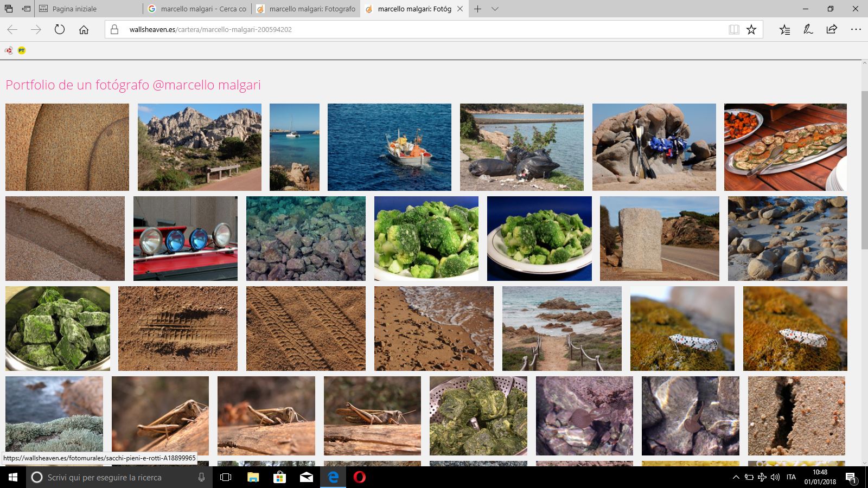Screen dimensions: 868x488
Task: Switch to Google search tab marcello malgari
Action: click(197, 9)
